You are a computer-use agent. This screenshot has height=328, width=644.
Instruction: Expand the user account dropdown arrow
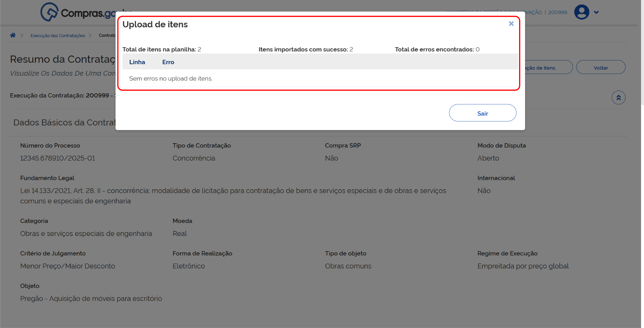pyautogui.click(x=596, y=12)
